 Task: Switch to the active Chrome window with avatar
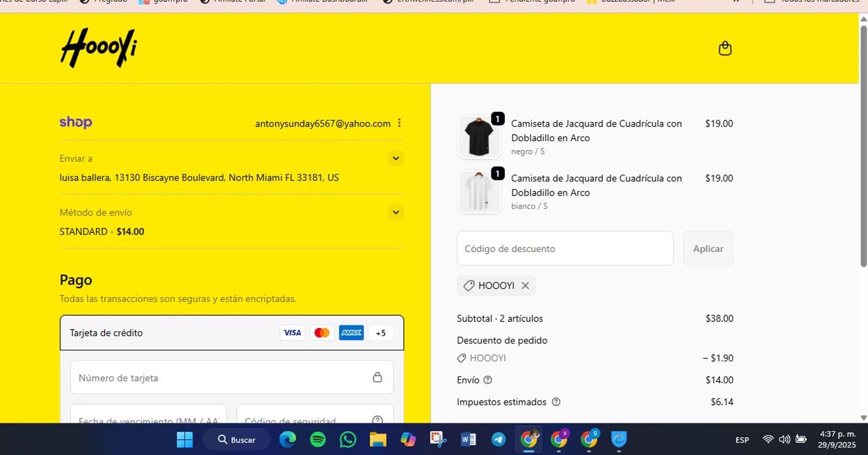click(x=529, y=440)
